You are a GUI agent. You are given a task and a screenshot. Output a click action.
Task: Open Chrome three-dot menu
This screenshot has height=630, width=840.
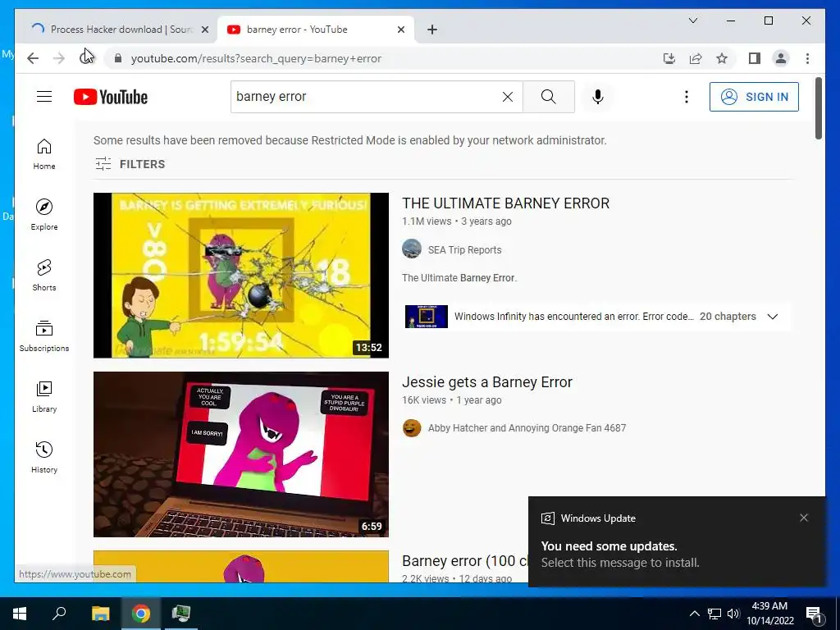[x=807, y=58]
